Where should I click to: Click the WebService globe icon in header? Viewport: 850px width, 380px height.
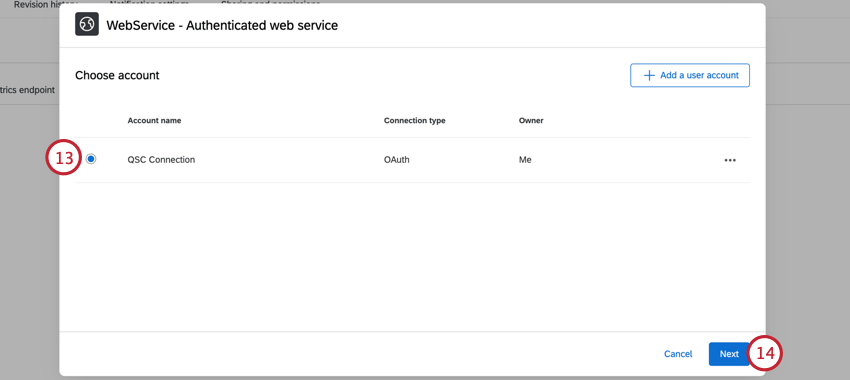coord(87,24)
